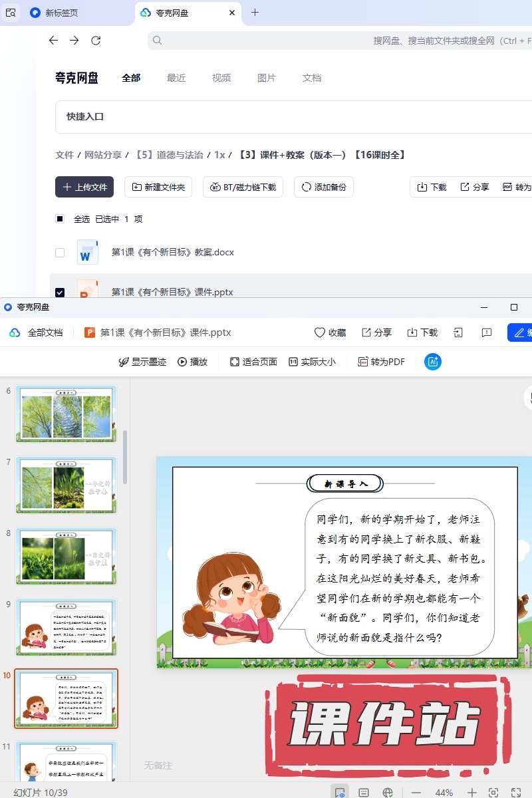This screenshot has width=532, height=798.
Task: Click the AI assistant icon in viewer toolbar
Action: pyautogui.click(x=433, y=362)
